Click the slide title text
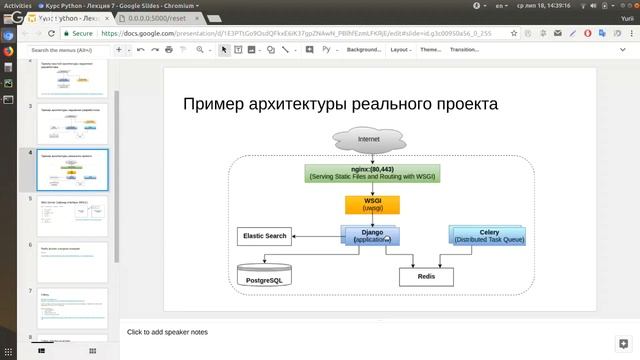The width and height of the screenshot is (640, 360). click(340, 104)
